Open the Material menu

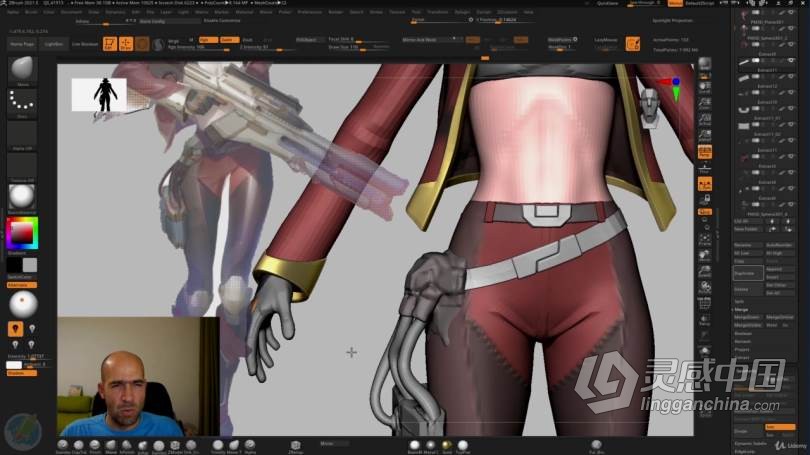click(x=244, y=12)
